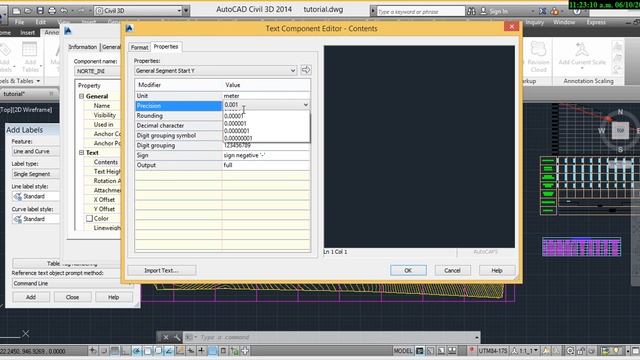This screenshot has height=360, width=640.
Task: Click OK in Text Component Editor
Action: pyautogui.click(x=408, y=270)
